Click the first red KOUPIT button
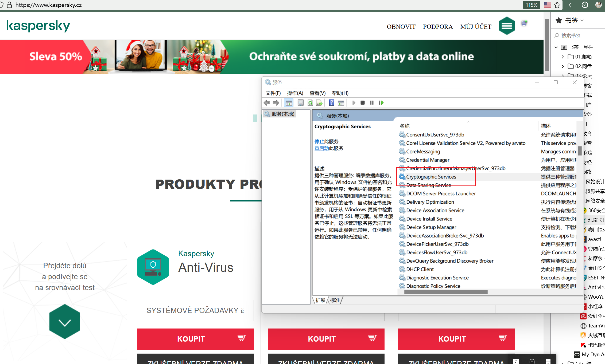Screen dimensions: 605x364 coord(195,339)
